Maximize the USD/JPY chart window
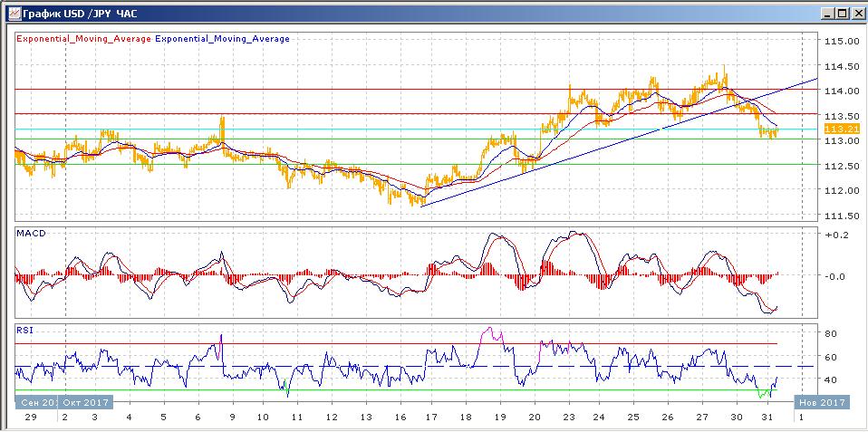 point(842,14)
